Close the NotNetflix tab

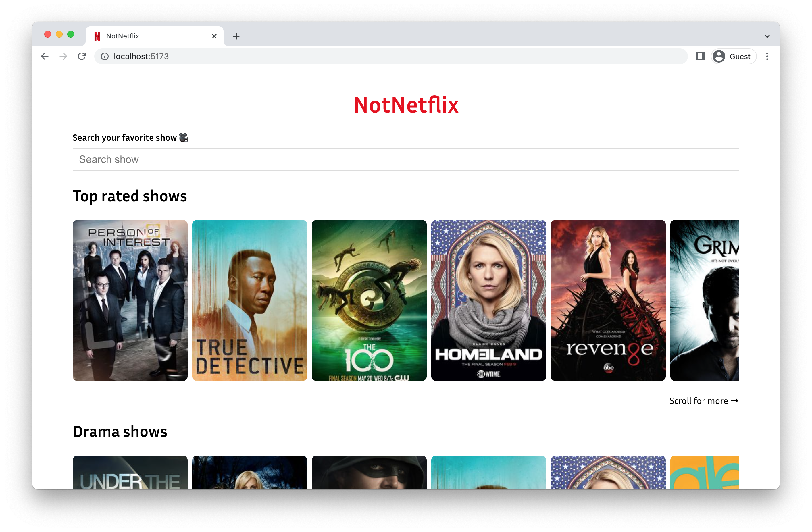click(x=214, y=36)
